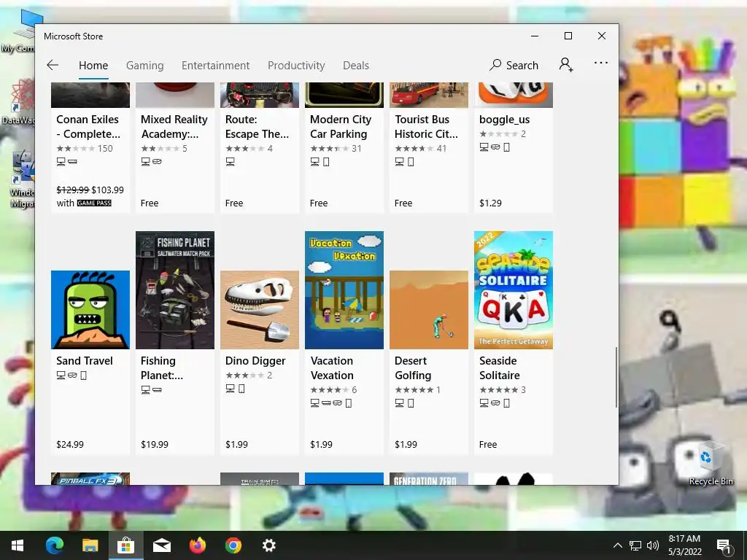
Task: Click the star rating of Modern City Car Parking
Action: click(x=336, y=148)
